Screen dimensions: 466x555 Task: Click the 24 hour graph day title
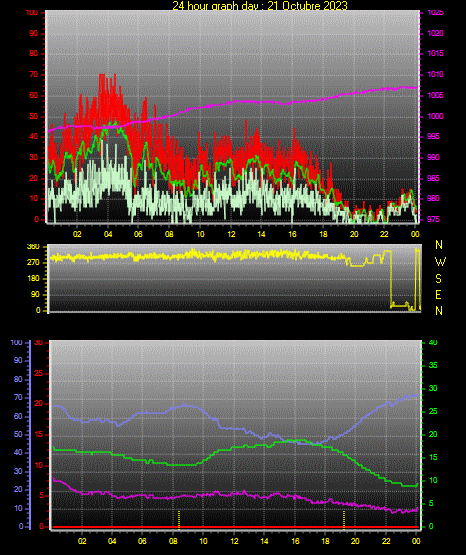point(260,5)
